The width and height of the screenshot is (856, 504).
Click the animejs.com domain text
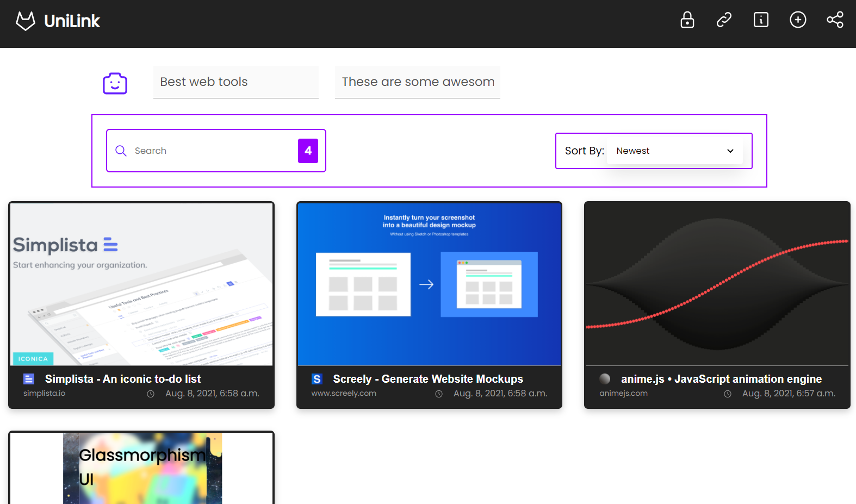click(x=624, y=393)
